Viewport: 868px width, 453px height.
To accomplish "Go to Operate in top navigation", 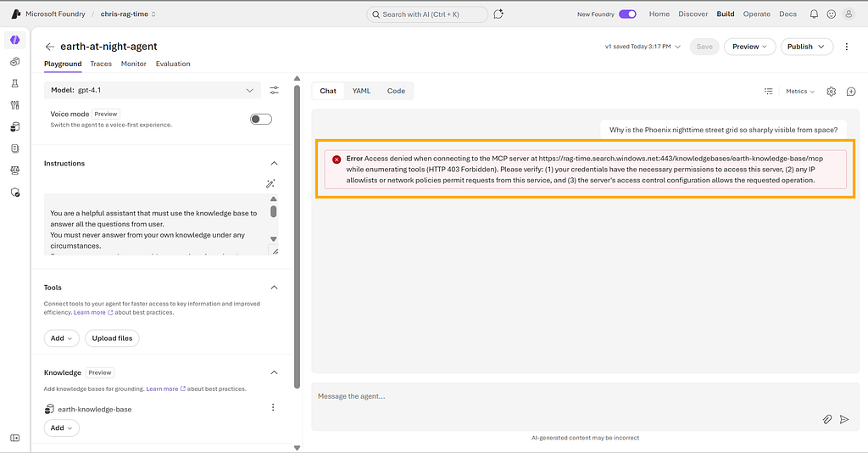I will [x=757, y=14].
